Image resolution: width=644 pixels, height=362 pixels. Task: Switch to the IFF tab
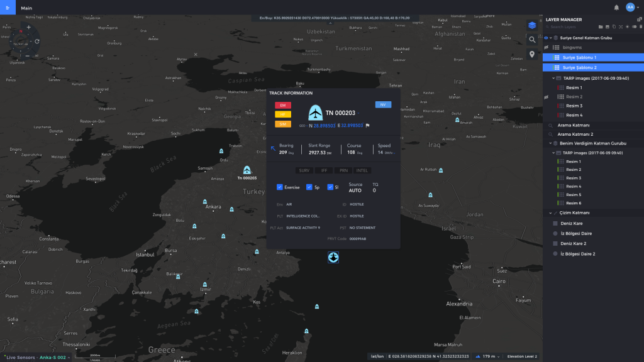[325, 170]
